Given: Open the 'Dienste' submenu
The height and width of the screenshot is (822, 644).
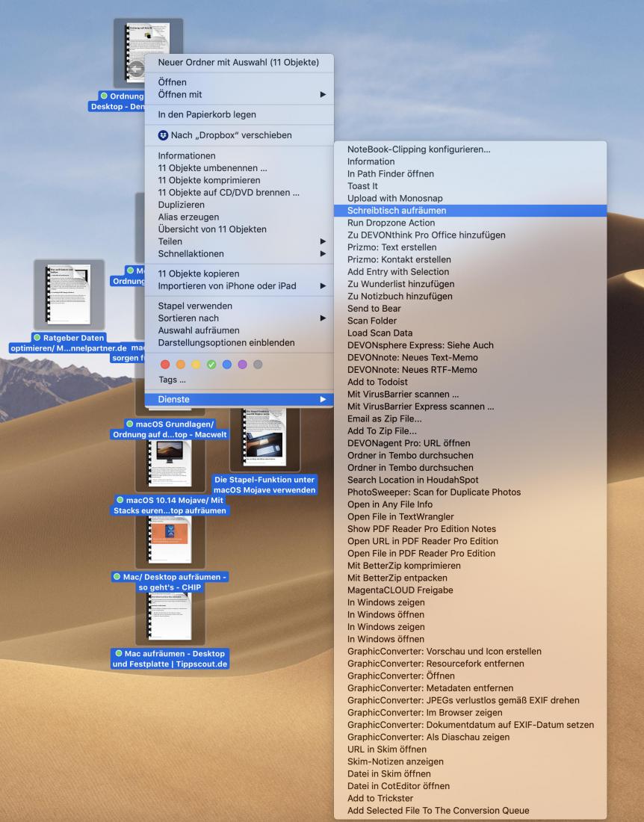Looking at the screenshot, I should pos(239,400).
